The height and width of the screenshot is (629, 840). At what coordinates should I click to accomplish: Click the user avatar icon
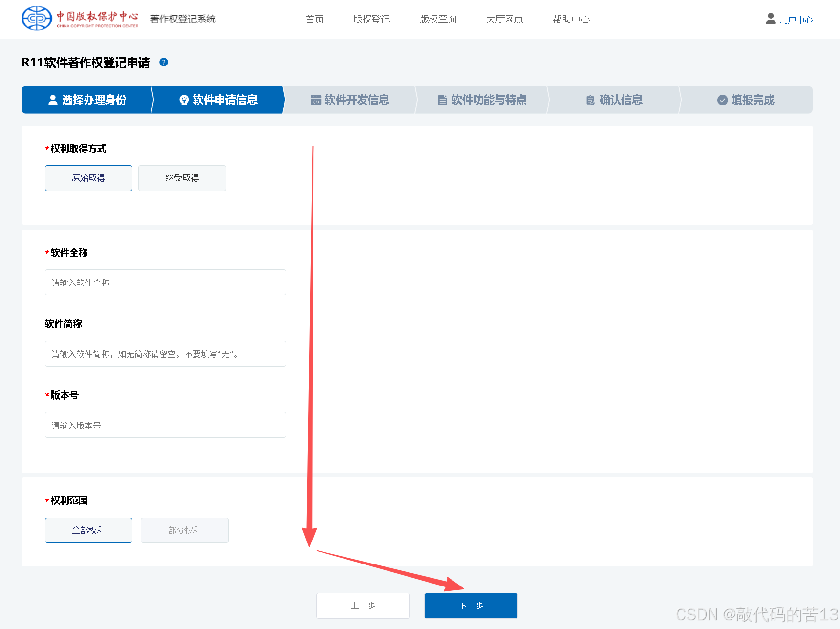pyautogui.click(x=771, y=19)
